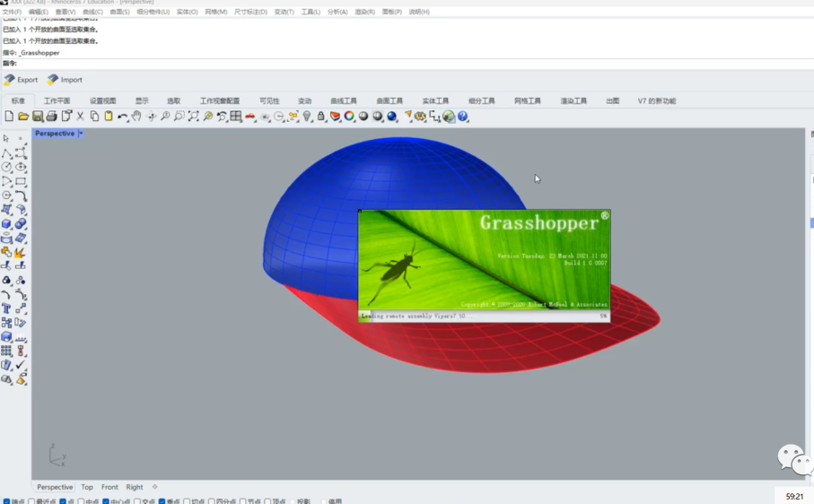Click the Undo arrow icon
This screenshot has width=814, height=504.
[122, 117]
